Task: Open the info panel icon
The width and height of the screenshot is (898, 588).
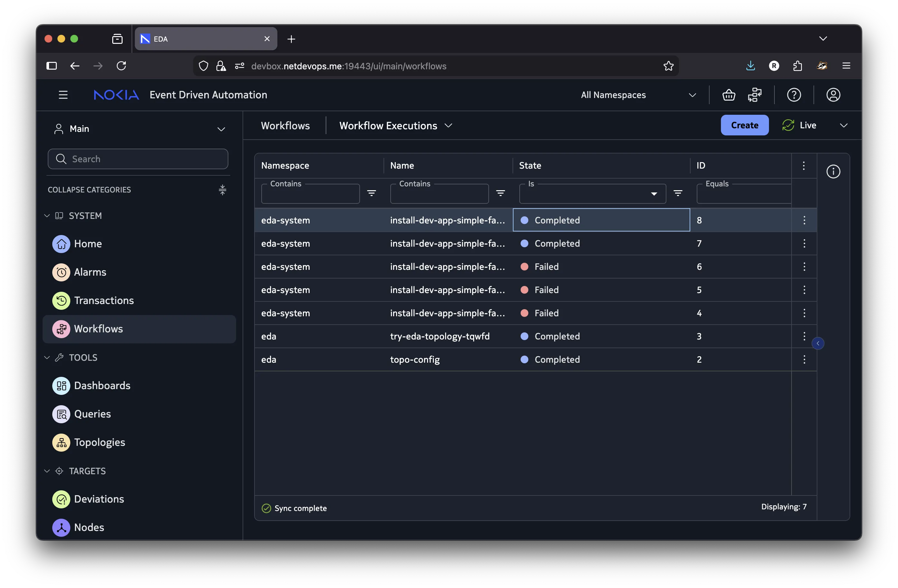Action: click(833, 171)
